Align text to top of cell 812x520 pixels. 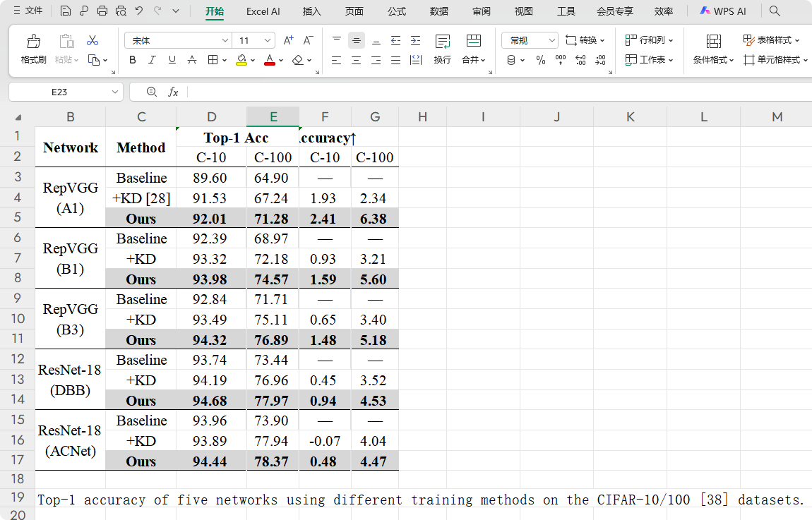[337, 40]
